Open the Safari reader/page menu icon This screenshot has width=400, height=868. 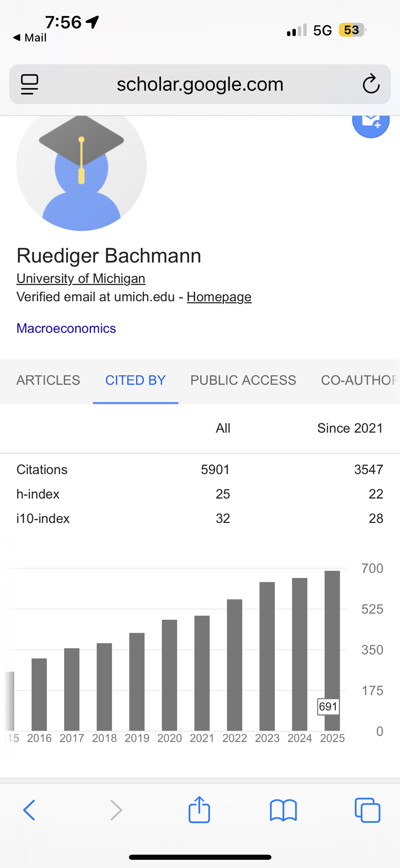pos(30,84)
